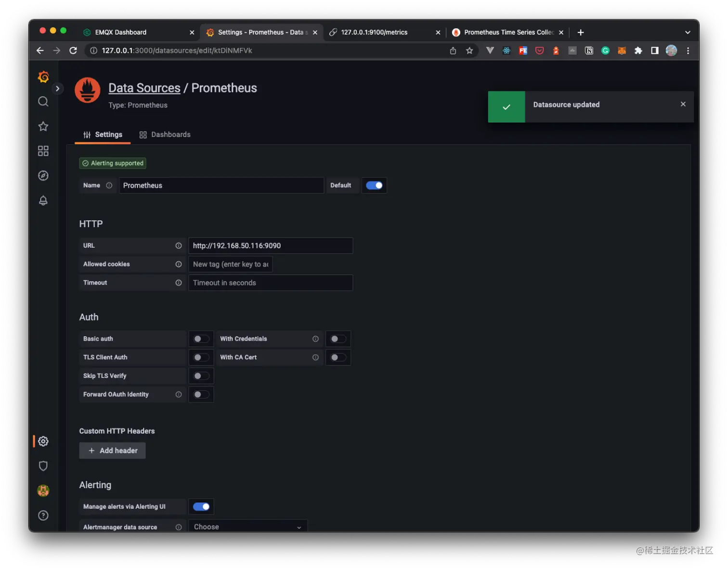Screen dimensions: 728x570
Task: Open the Dashboards panel icon
Action: [43, 151]
